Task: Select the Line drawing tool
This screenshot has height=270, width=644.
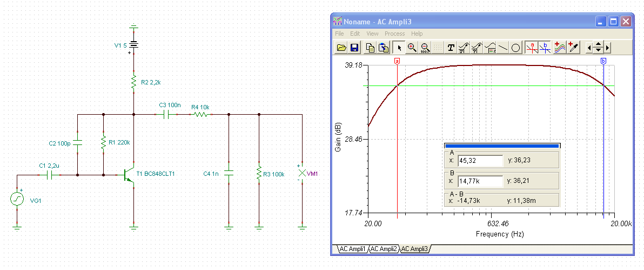Action: click(503, 48)
